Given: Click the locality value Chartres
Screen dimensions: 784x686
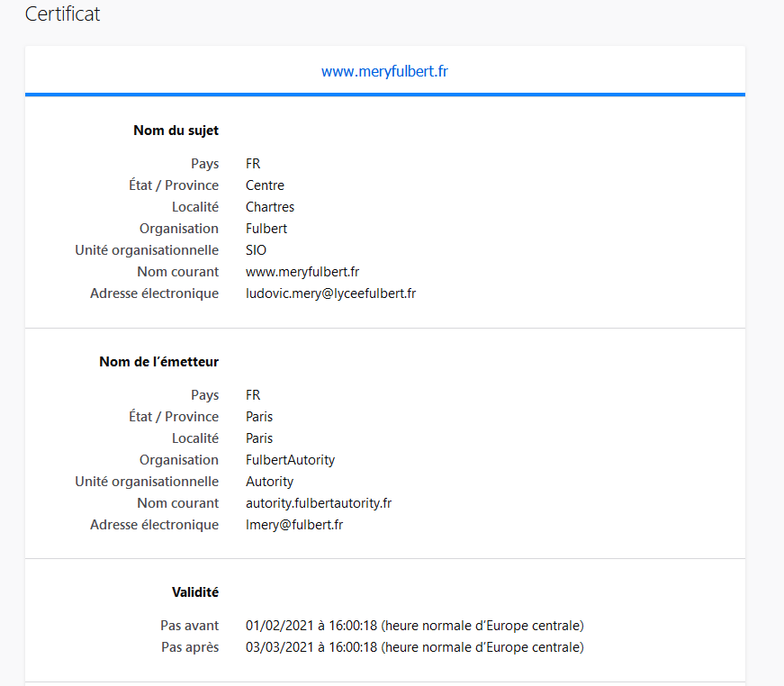Looking at the screenshot, I should tap(270, 207).
